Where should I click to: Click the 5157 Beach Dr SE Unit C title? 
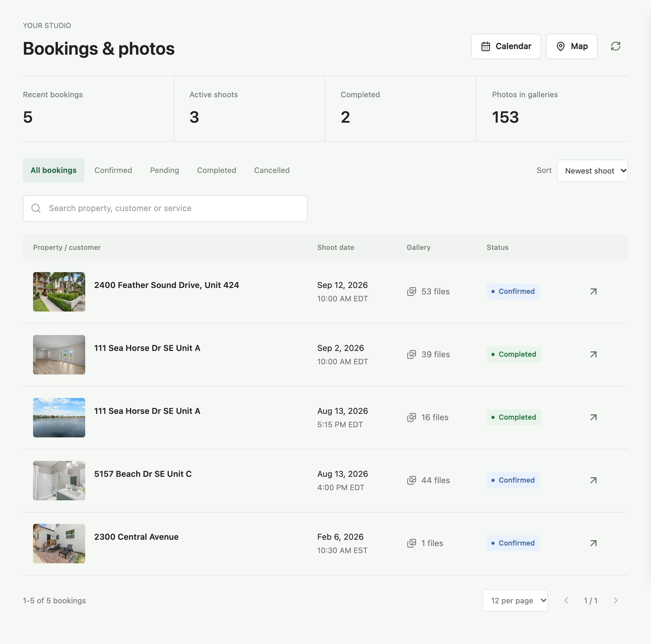coord(143,474)
